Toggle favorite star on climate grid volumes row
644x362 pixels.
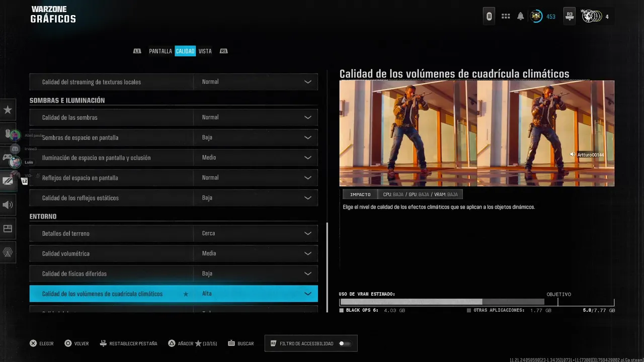[x=186, y=294]
